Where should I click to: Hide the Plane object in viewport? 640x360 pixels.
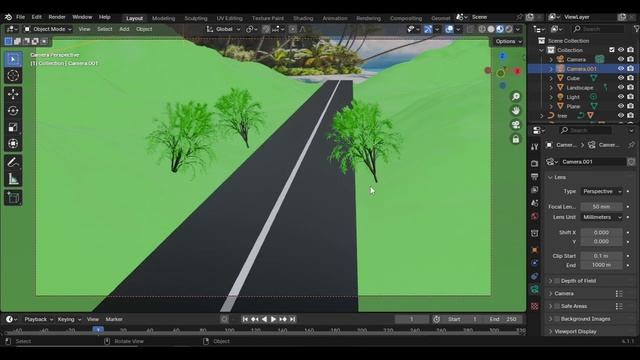621,106
